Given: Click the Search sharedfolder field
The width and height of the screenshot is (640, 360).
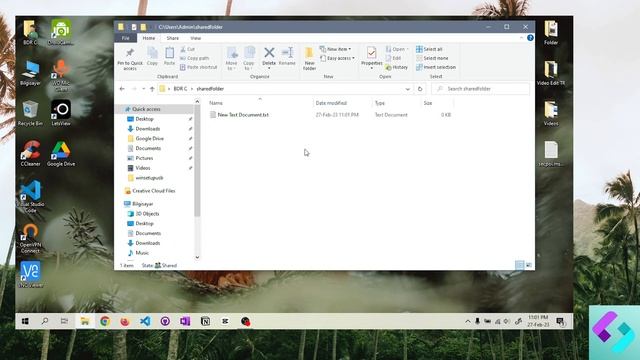Looking at the screenshot, I should (x=480, y=89).
